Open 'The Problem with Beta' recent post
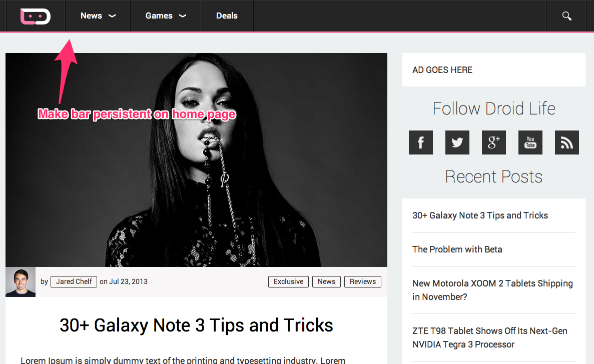 click(x=457, y=249)
